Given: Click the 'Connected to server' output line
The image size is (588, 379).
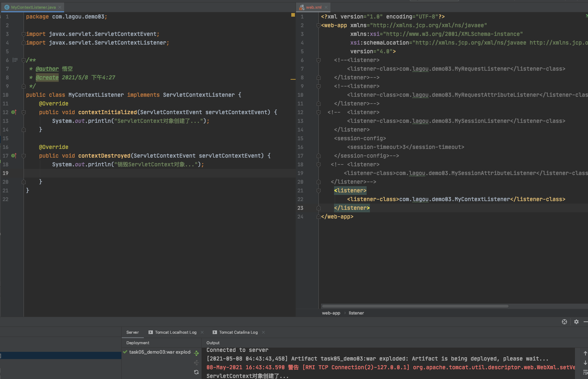Looking at the screenshot, I should point(237,350).
